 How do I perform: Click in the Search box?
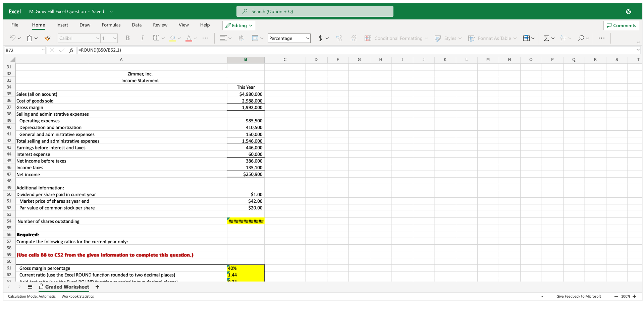tap(315, 11)
